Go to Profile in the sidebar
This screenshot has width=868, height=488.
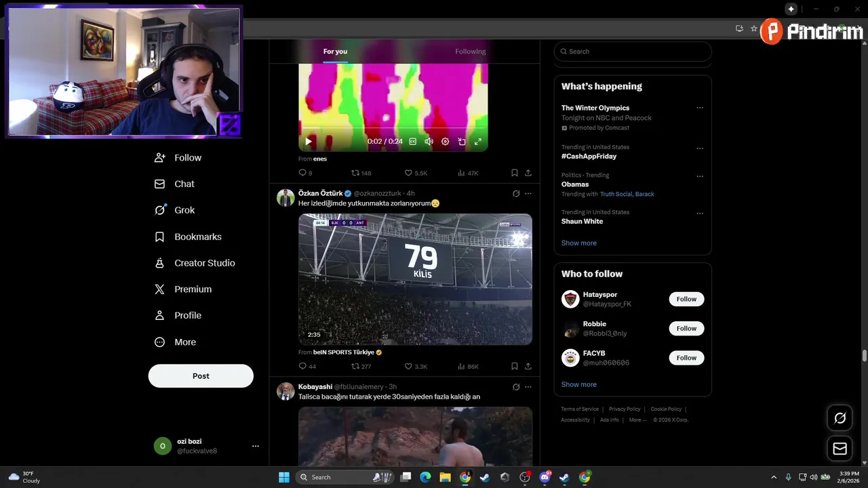pos(178,315)
